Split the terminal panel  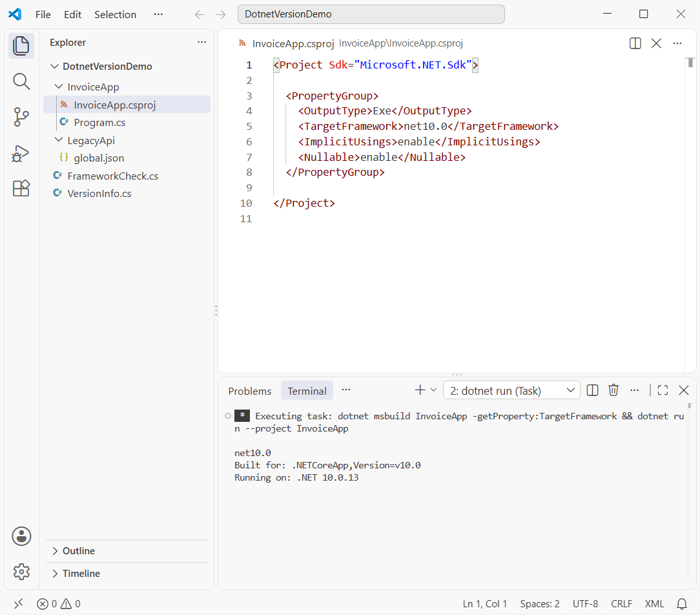tap(592, 390)
